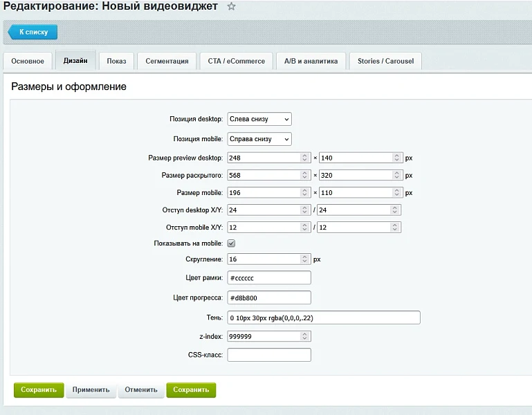Increase desktop X offset spinner arrow

304,207
